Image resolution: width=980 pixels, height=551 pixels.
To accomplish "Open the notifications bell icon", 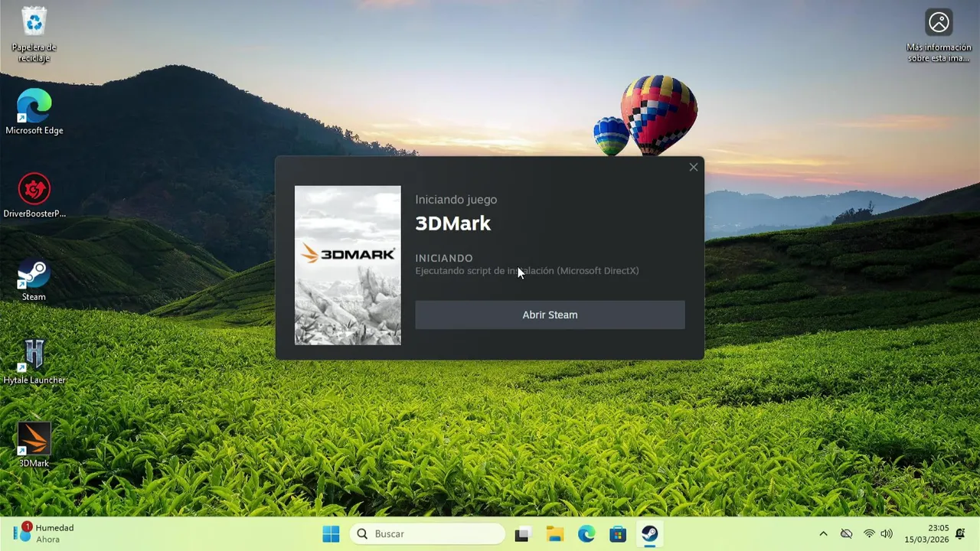I will tap(960, 533).
